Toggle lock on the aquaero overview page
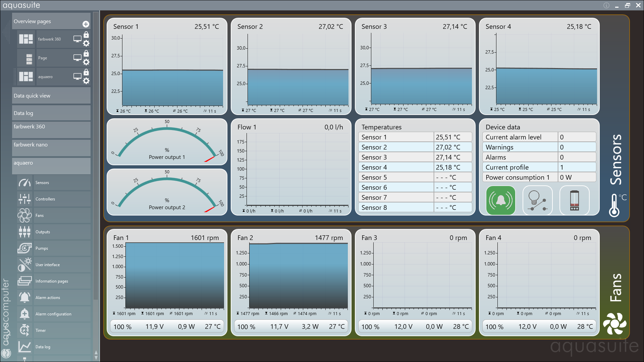Screen dimensions: 644x362 pos(86,72)
